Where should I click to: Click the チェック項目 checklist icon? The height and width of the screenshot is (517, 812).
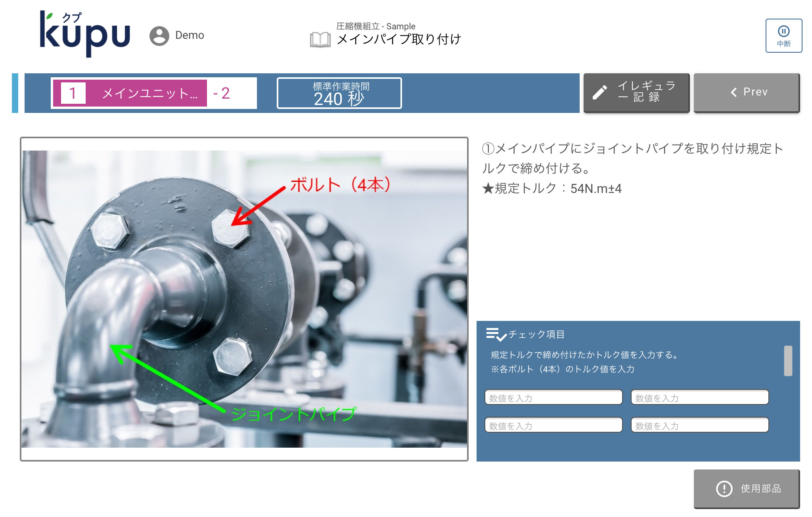coord(496,334)
